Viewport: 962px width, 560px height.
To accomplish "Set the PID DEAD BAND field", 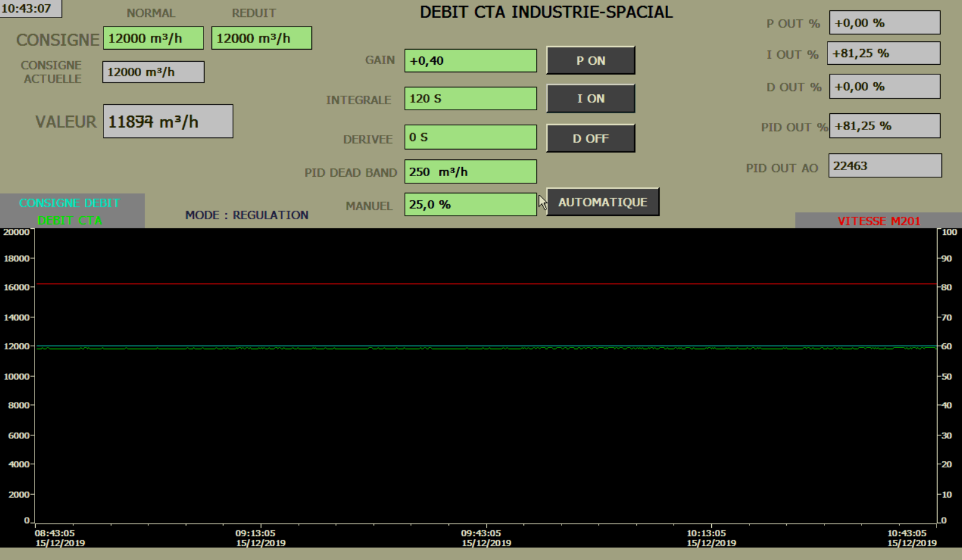I will click(x=470, y=172).
